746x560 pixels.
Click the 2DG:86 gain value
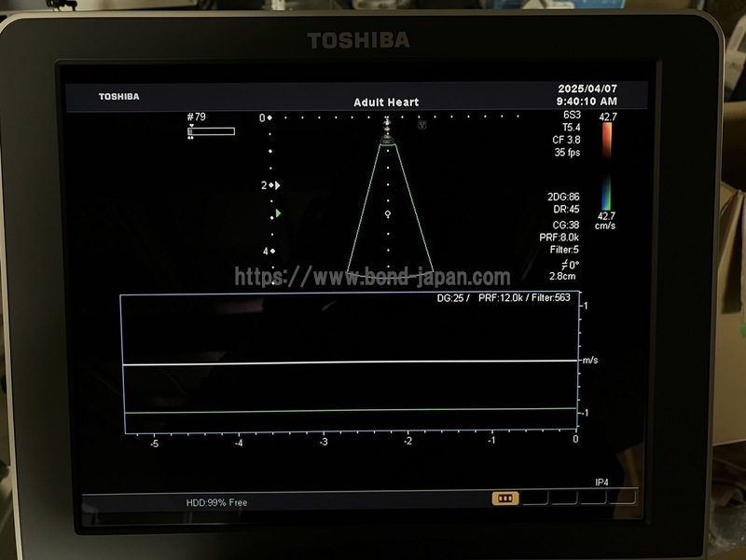click(563, 197)
